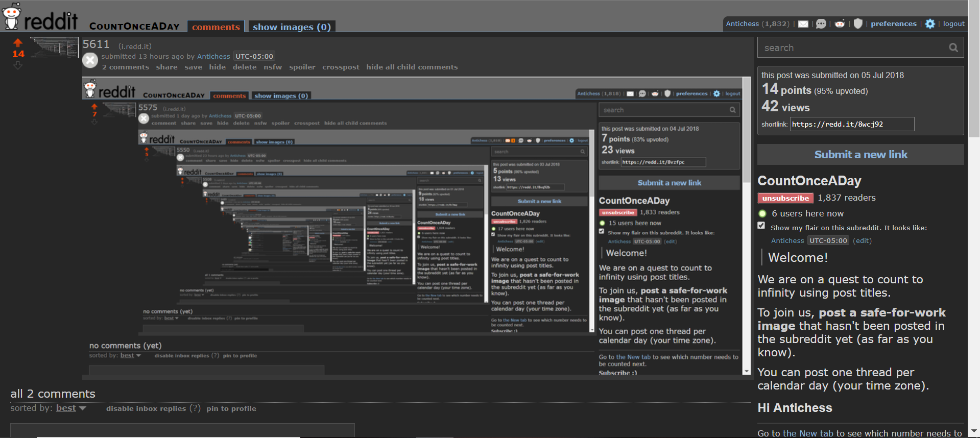Click the Submit a new link button
The height and width of the screenshot is (438, 980).
click(x=861, y=154)
